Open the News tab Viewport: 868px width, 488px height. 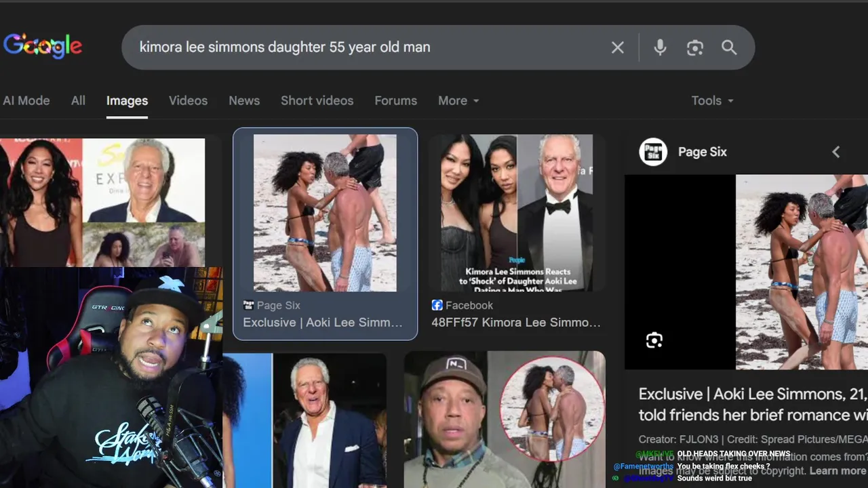coord(244,101)
